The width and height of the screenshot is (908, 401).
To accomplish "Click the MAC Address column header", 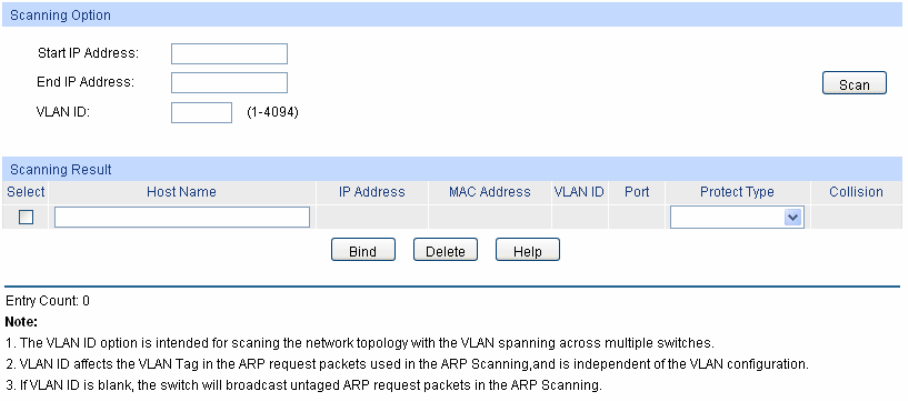I will coord(490,192).
